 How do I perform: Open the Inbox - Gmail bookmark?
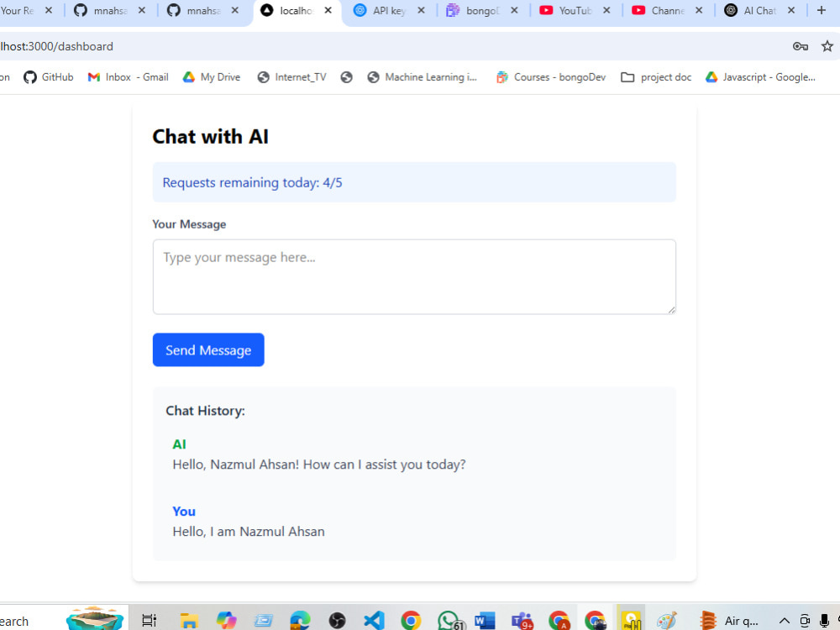(128, 77)
